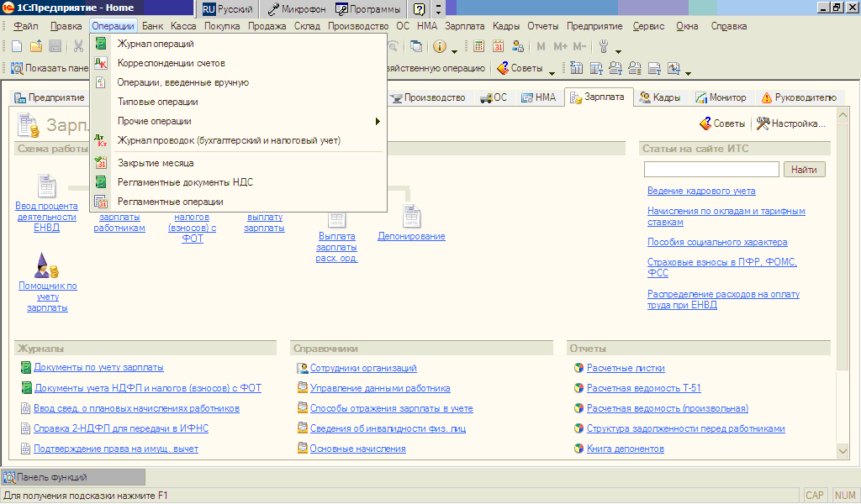Click the sigma table icon in second toolbar
This screenshot has height=504, width=861.
click(576, 68)
